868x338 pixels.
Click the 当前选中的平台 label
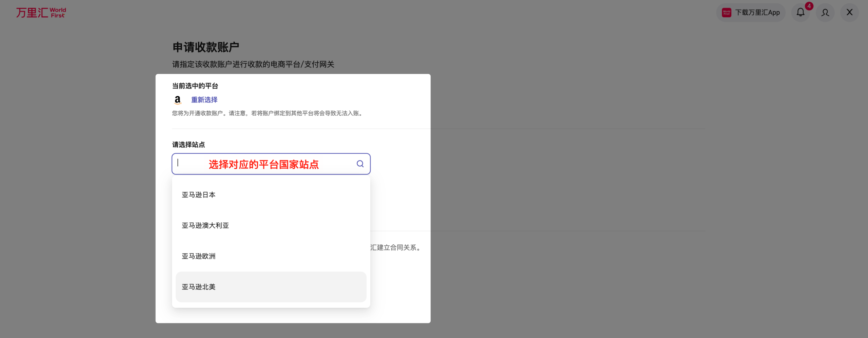(x=195, y=86)
